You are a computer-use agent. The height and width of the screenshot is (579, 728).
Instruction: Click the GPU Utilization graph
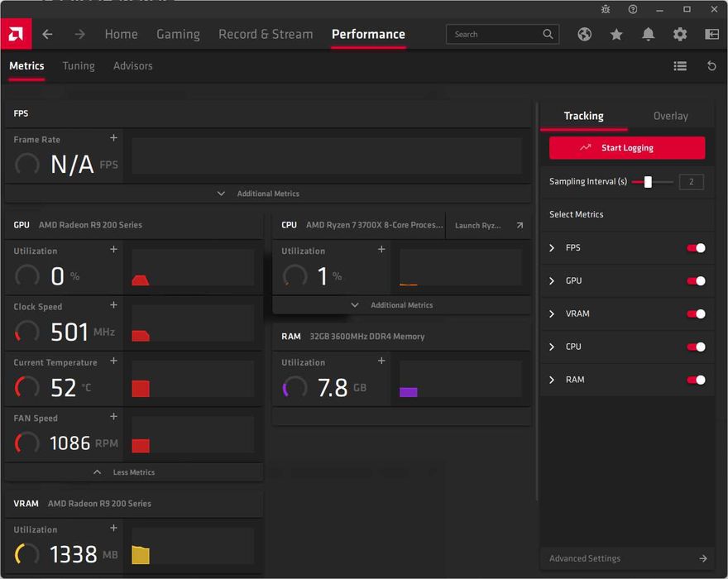pyautogui.click(x=193, y=267)
